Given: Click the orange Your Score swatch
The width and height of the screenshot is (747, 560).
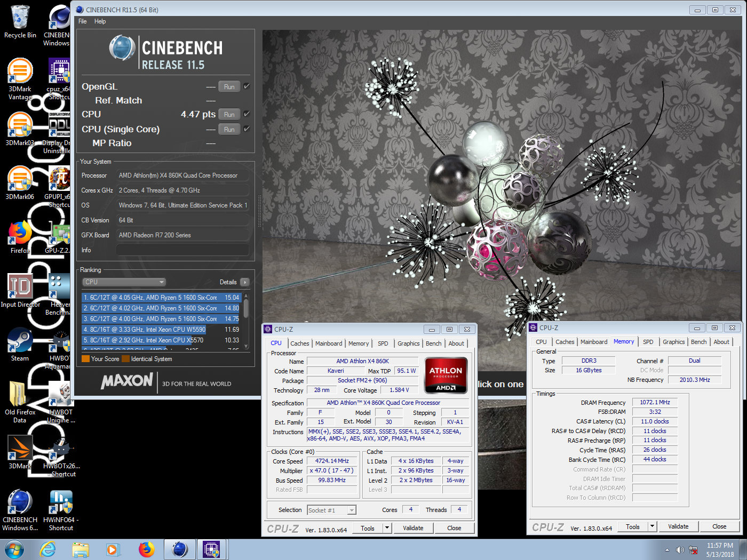Looking at the screenshot, I should [85, 359].
